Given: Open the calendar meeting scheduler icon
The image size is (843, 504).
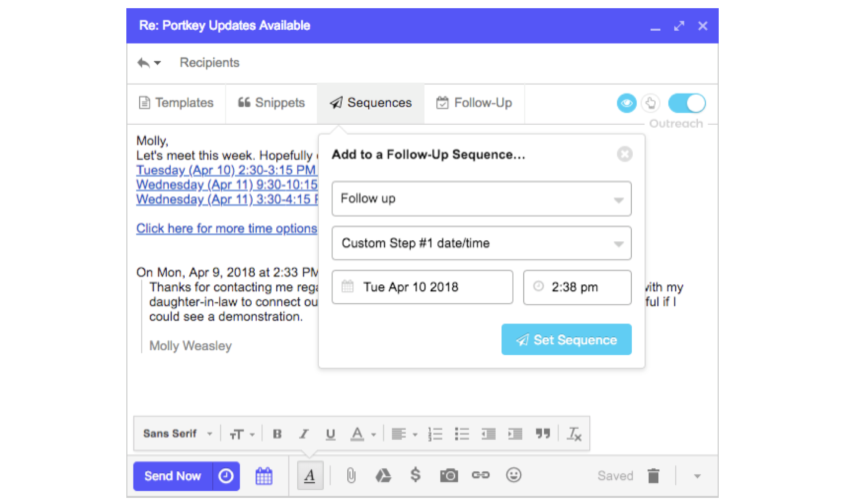Looking at the screenshot, I should 264,476.
